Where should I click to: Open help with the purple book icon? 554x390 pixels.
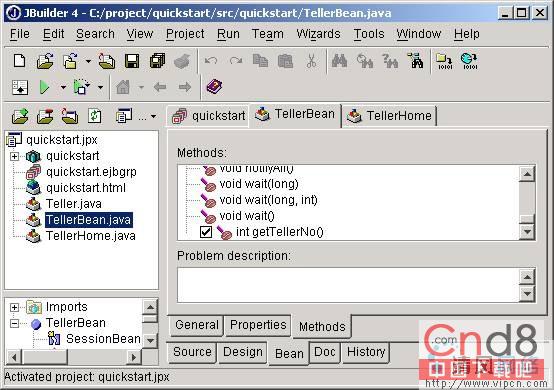tap(214, 87)
